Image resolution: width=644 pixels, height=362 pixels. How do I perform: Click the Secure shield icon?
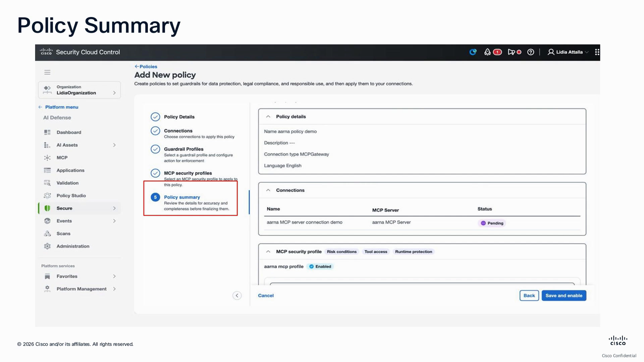click(47, 208)
